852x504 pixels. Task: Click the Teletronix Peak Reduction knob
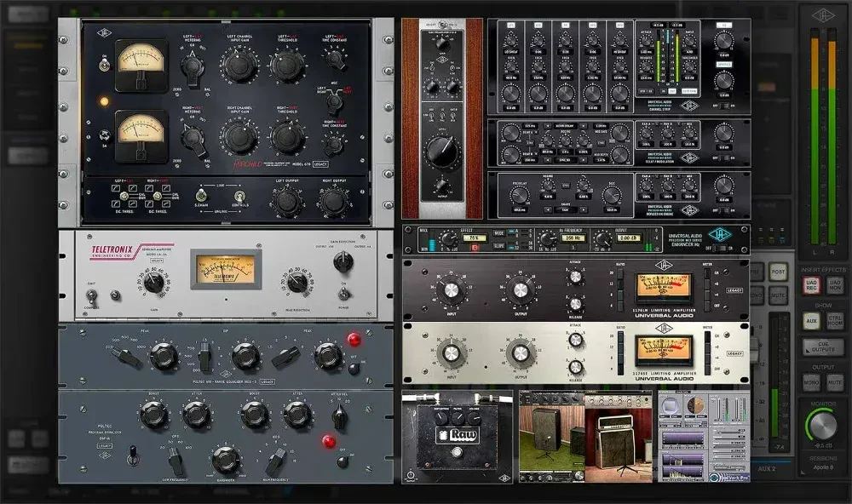coord(296,282)
